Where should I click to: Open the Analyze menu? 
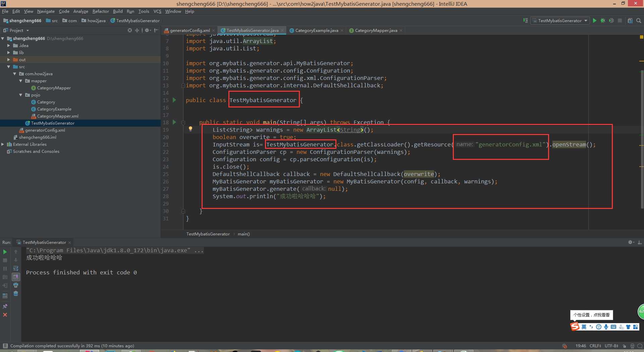coord(80,11)
